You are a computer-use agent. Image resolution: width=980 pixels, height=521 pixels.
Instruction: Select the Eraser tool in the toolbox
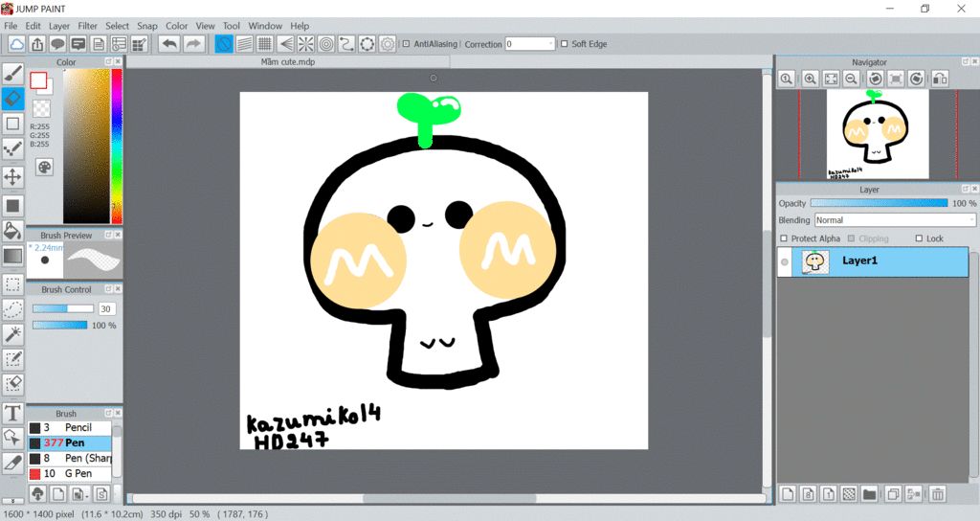(x=12, y=99)
